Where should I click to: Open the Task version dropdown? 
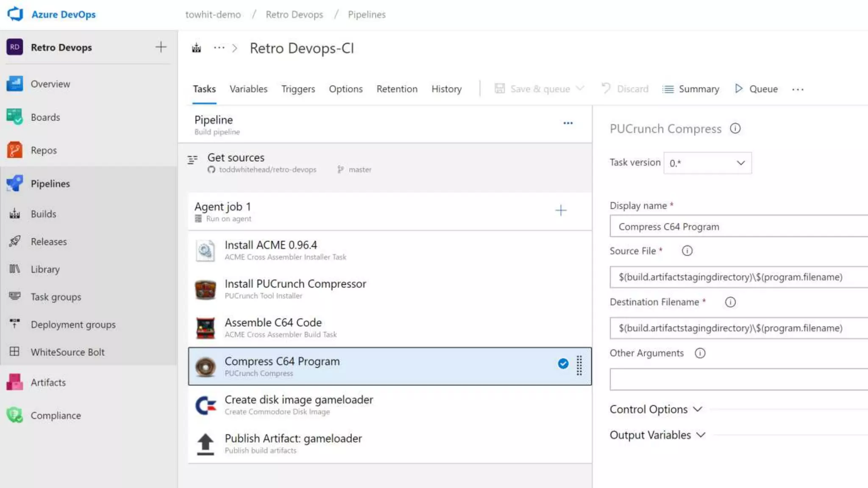click(707, 163)
